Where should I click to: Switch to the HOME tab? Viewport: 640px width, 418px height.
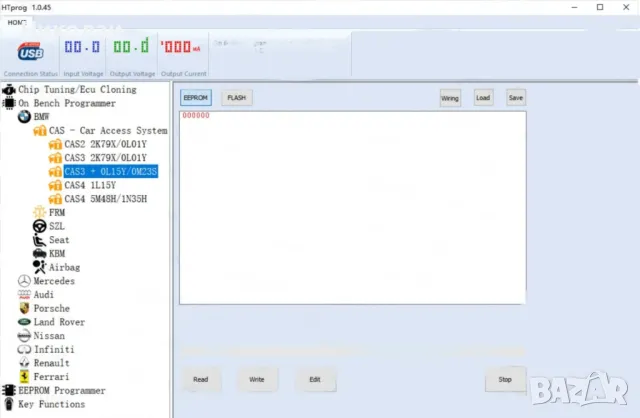[18, 21]
